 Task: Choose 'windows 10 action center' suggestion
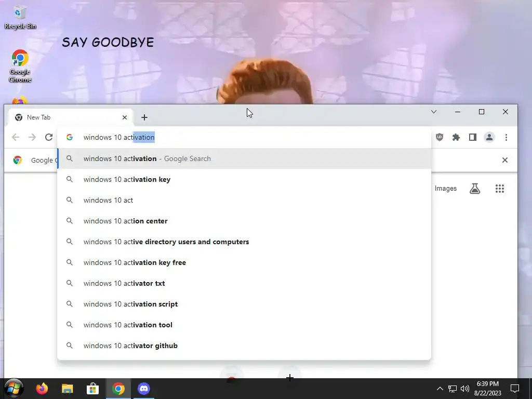pyautogui.click(x=244, y=221)
